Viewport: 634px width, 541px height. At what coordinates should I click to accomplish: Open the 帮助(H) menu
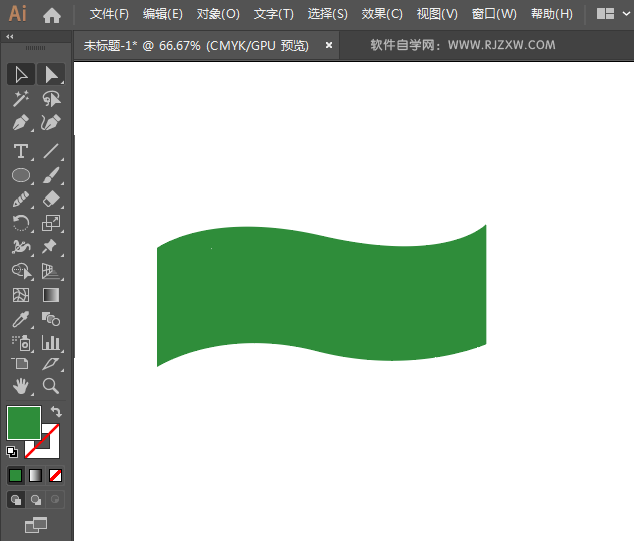552,14
